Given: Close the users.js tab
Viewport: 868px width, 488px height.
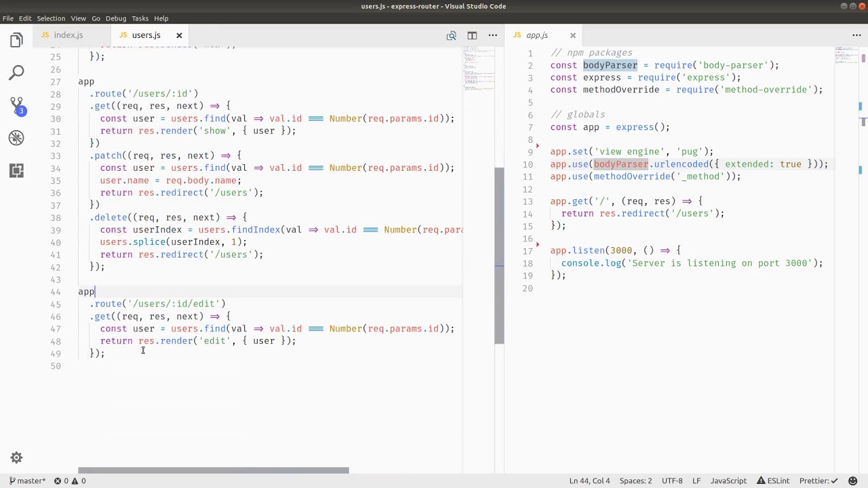Looking at the screenshot, I should [x=179, y=35].
